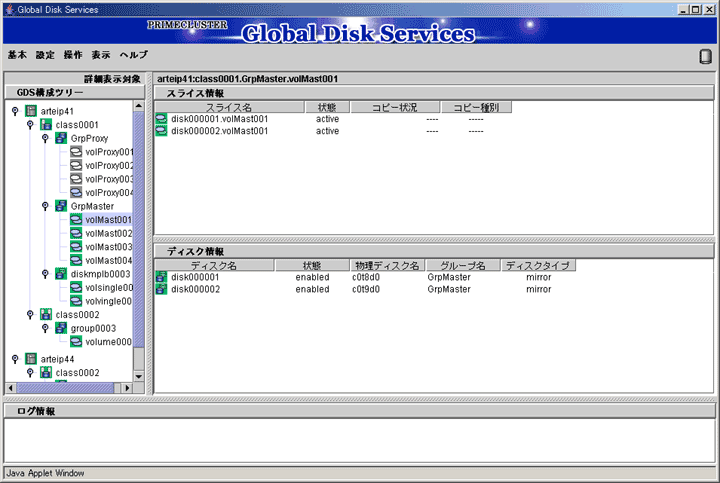720x483 pixels.
Task: Collapse the class0002 node under arteip44
Action: point(30,372)
